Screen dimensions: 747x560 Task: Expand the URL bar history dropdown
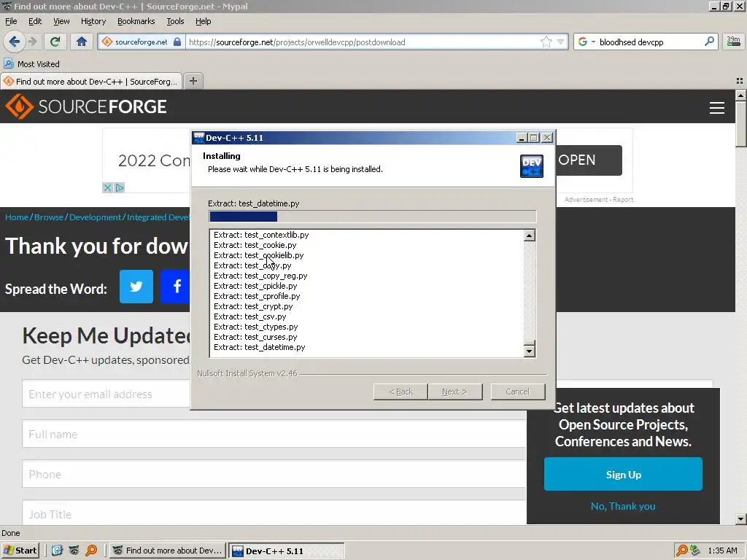tap(560, 42)
